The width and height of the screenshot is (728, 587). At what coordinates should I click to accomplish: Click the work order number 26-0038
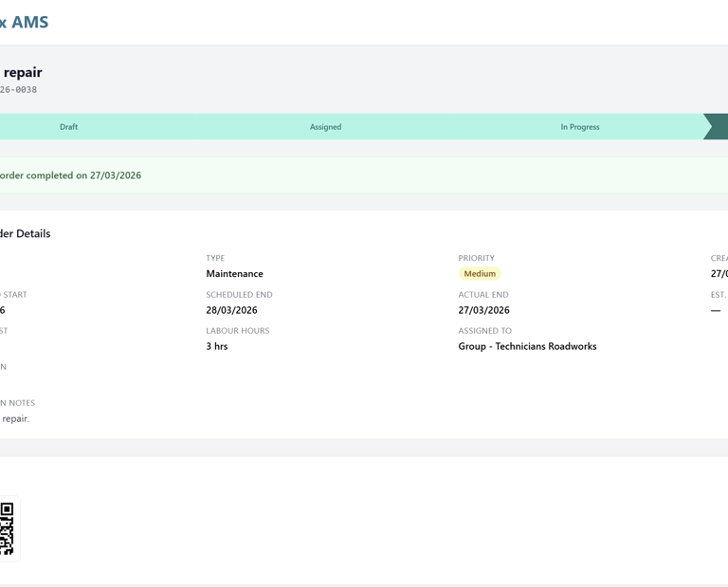(19, 90)
